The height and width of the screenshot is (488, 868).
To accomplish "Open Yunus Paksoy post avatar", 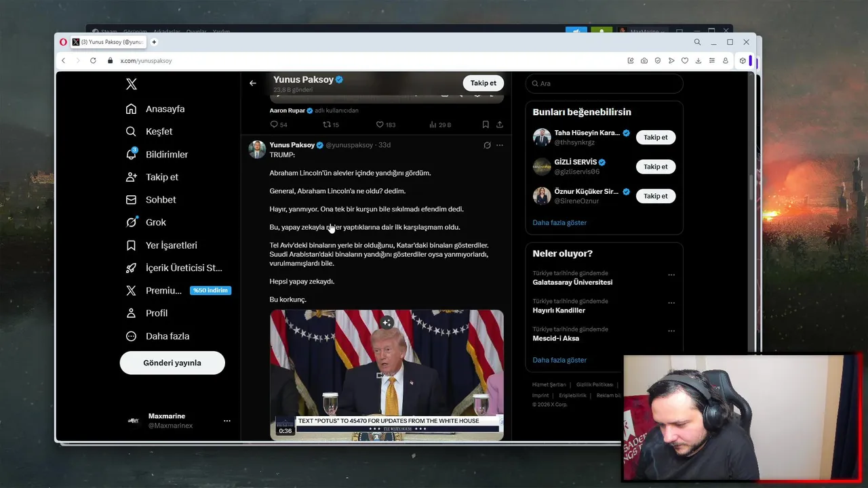I will tap(257, 150).
